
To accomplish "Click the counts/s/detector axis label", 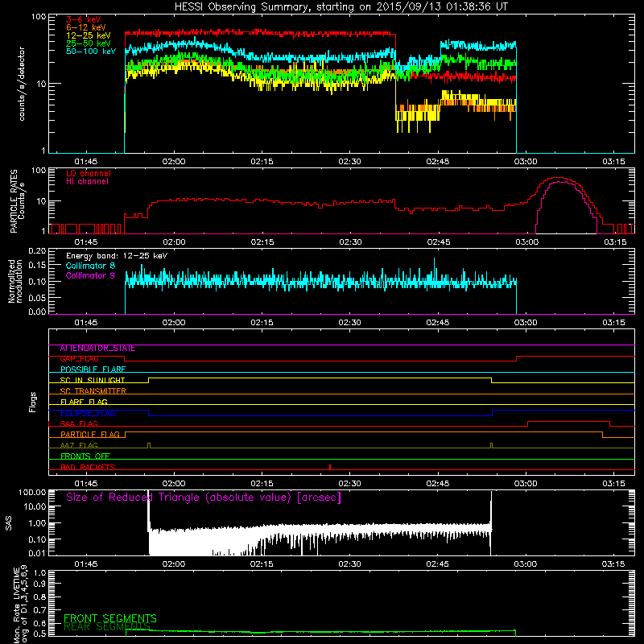I will [x=22, y=84].
